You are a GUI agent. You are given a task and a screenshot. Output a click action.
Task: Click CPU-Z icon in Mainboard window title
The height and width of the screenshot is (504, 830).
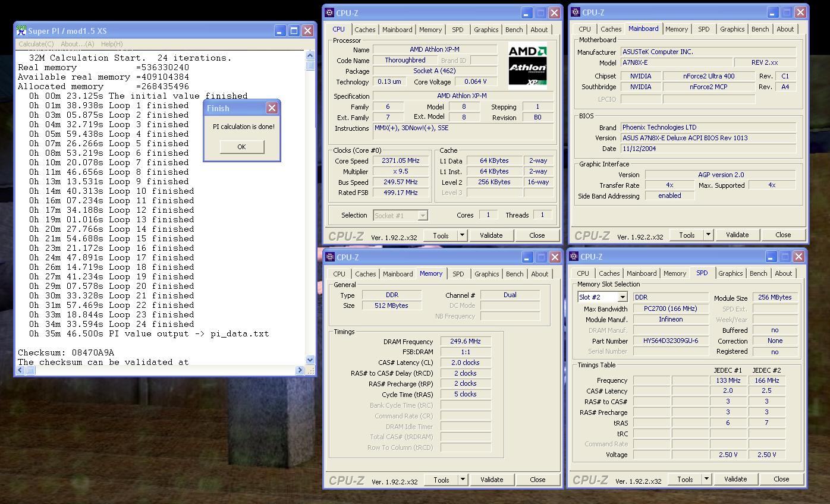pyautogui.click(x=576, y=12)
